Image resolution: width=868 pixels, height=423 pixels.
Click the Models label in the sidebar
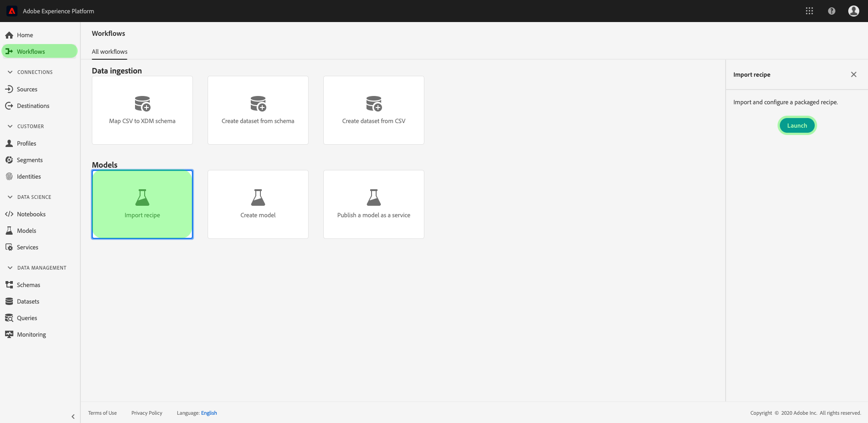point(27,231)
